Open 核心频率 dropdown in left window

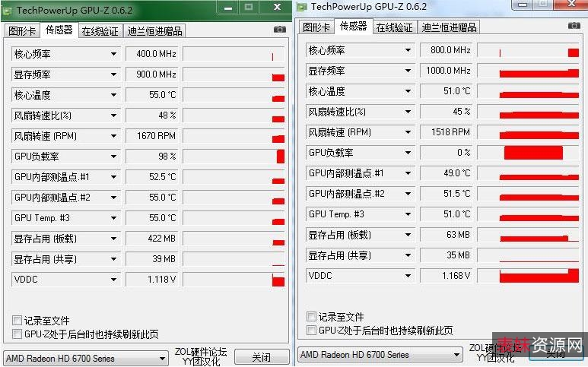[65, 54]
